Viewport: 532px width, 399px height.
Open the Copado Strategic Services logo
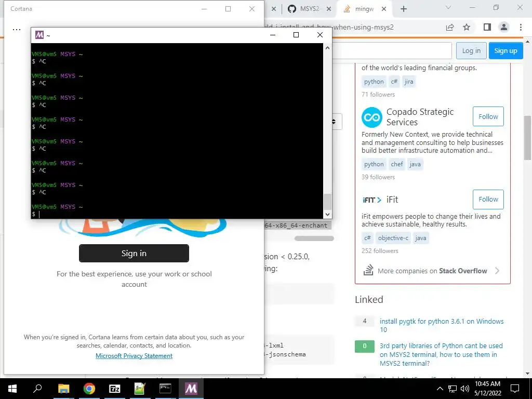coord(372,117)
